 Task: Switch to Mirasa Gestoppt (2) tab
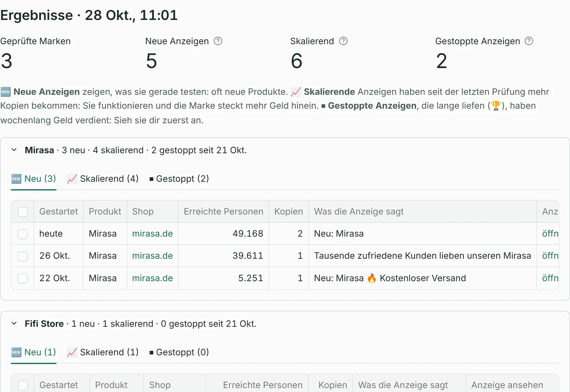(x=179, y=179)
